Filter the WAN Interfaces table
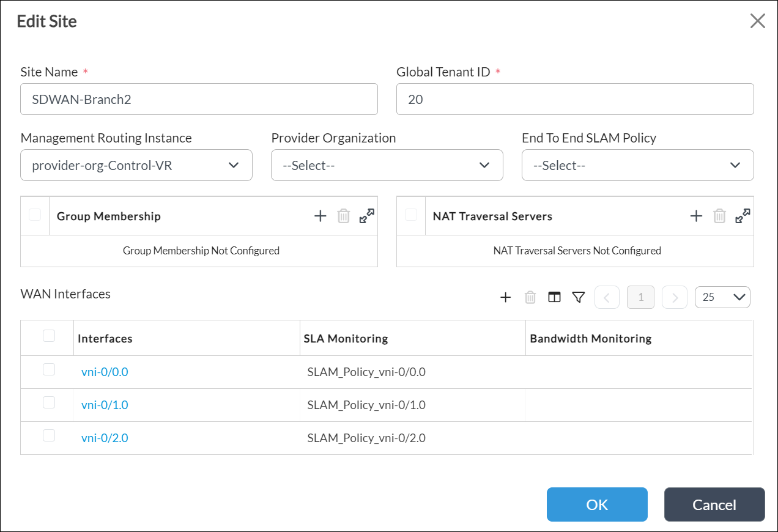 578,297
